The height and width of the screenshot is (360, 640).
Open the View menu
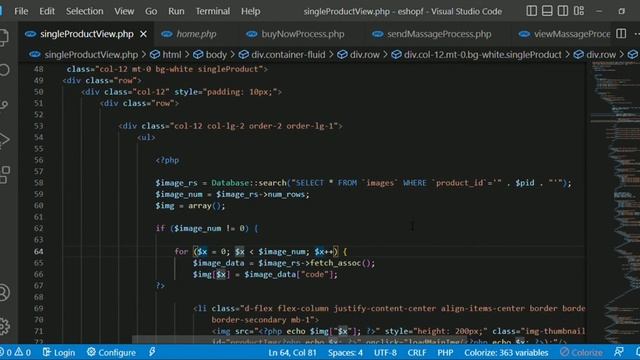click(124, 11)
